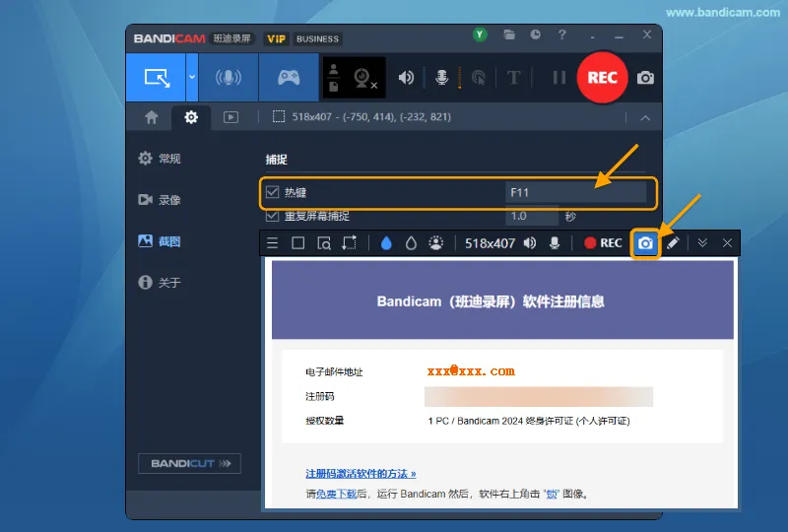Viewport: 788px width, 532px height.
Task: Toggle the mouse click effect icon
Action: (479, 78)
